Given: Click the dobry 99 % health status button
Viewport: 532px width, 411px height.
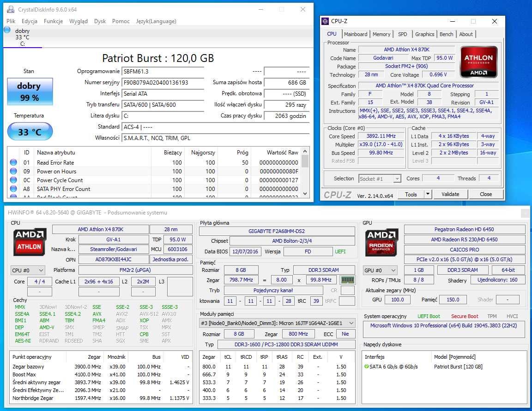Looking at the screenshot, I should pos(30,92).
